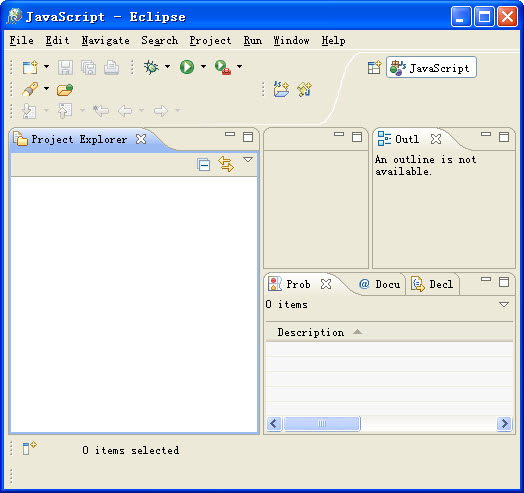Open the Search menu

(x=160, y=41)
